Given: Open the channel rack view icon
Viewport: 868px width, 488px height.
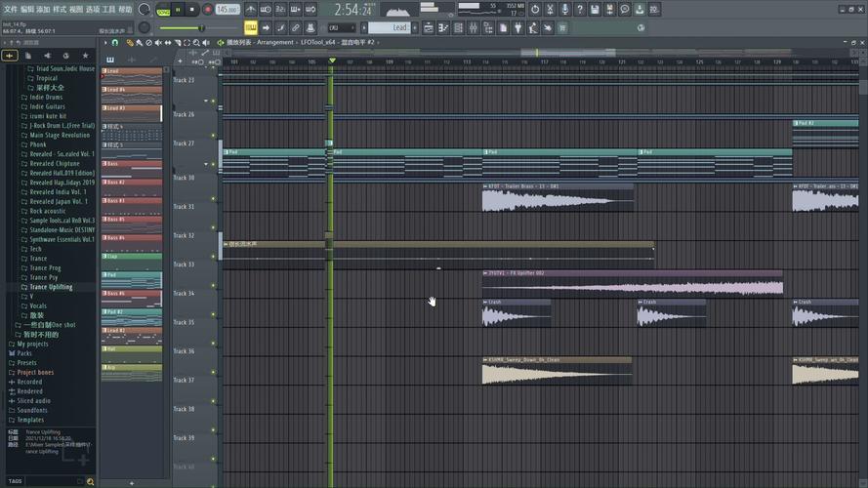Looking at the screenshot, I should pos(458,27).
